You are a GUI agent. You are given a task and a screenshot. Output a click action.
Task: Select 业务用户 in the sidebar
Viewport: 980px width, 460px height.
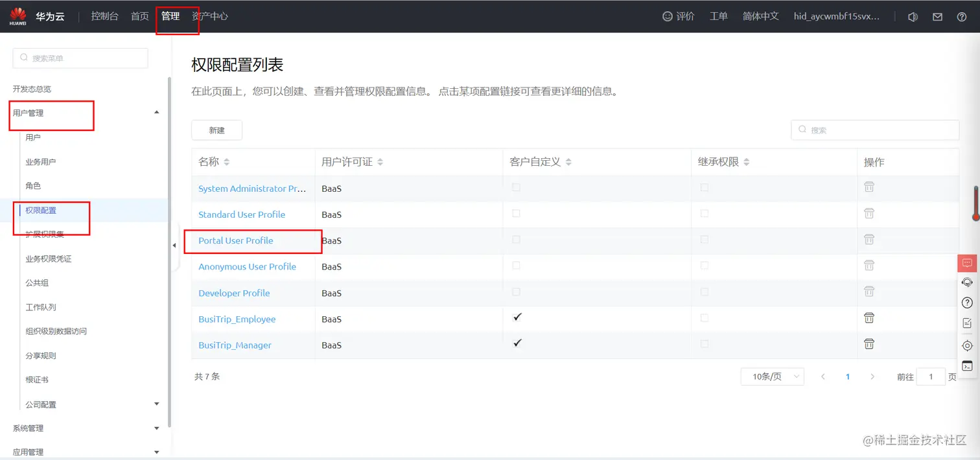(x=41, y=161)
